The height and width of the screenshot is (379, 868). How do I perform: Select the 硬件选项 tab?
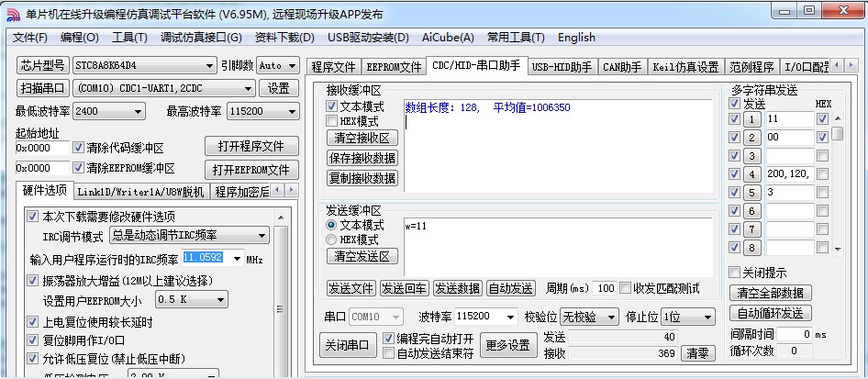pyautogui.click(x=45, y=191)
